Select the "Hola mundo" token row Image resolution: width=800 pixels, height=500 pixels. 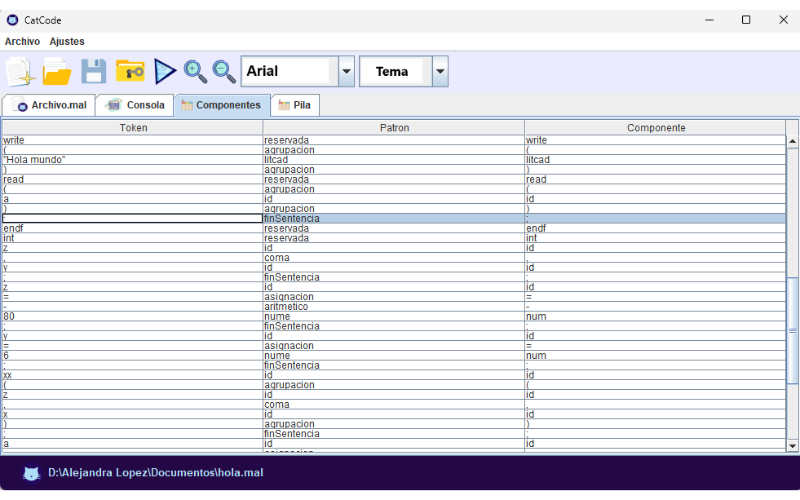133,160
